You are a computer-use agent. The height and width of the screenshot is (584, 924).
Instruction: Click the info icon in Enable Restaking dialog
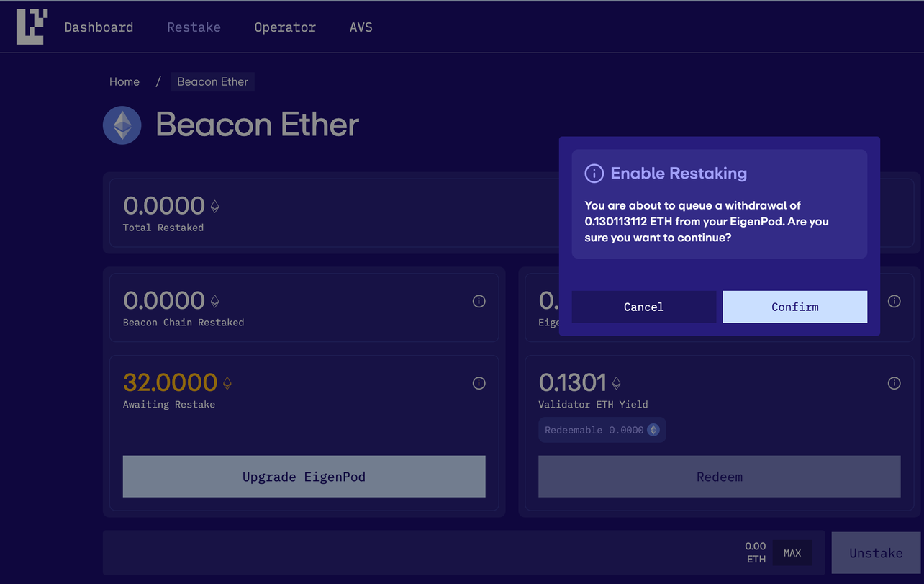(594, 173)
